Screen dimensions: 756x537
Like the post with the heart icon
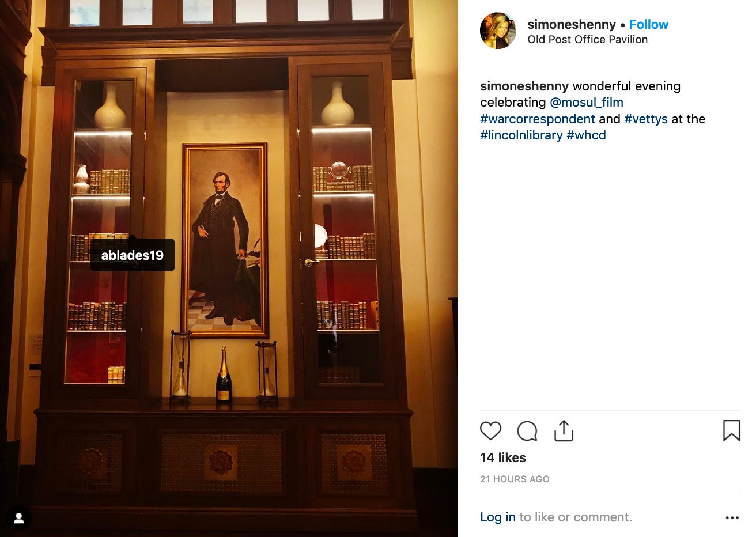pyautogui.click(x=490, y=431)
